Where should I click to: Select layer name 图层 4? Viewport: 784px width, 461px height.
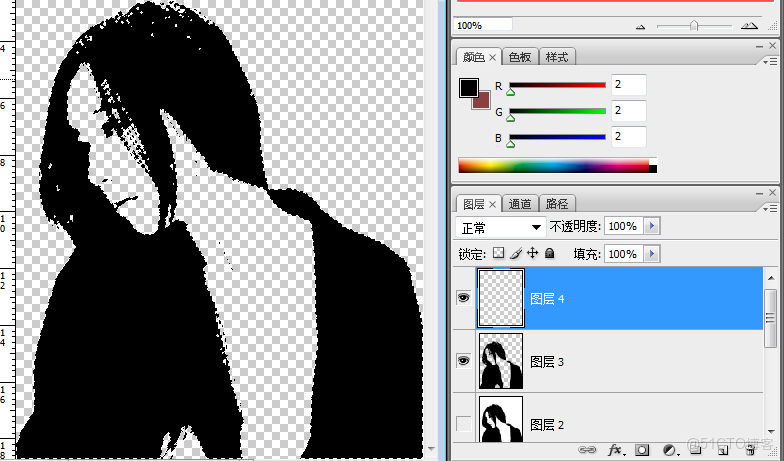click(547, 299)
